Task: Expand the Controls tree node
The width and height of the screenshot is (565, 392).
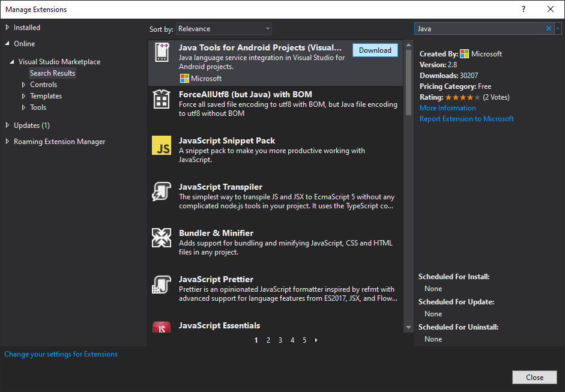Action: pyautogui.click(x=24, y=85)
